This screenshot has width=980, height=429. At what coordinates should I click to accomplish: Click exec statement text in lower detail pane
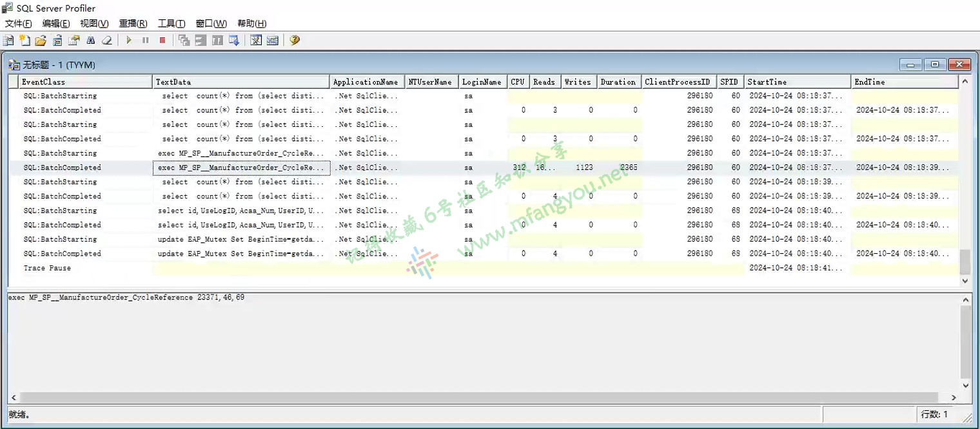pyautogui.click(x=126, y=298)
